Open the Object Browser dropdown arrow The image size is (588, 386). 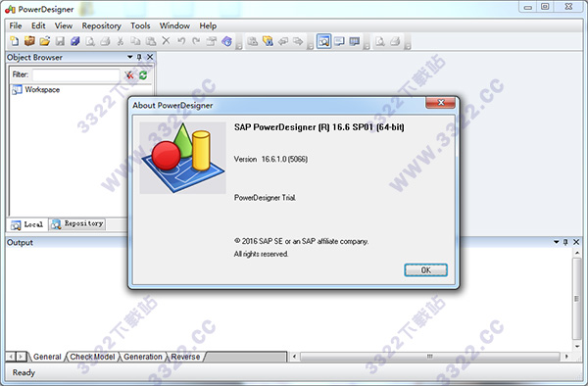pos(129,57)
